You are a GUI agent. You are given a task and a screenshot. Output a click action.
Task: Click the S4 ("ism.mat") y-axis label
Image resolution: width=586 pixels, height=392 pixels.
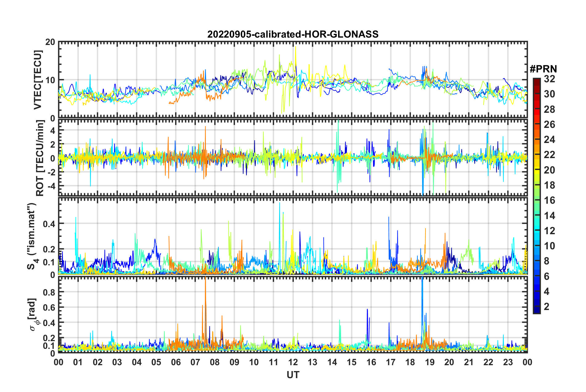(32, 236)
